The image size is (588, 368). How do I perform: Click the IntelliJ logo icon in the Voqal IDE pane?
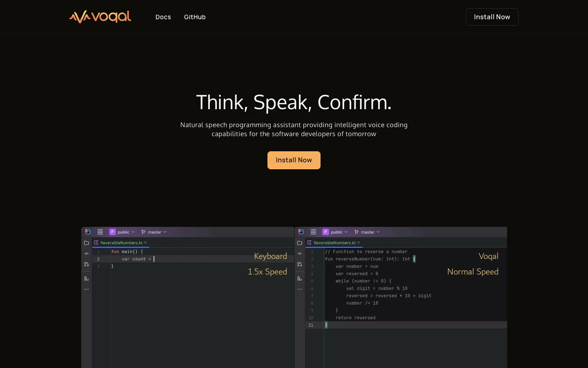[301, 232]
